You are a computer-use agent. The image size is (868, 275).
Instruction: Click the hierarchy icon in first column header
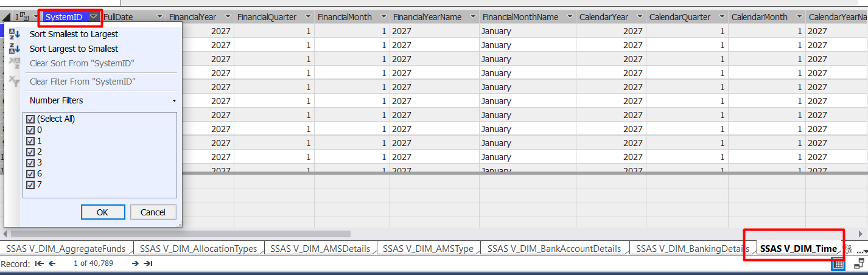pyautogui.click(x=24, y=17)
